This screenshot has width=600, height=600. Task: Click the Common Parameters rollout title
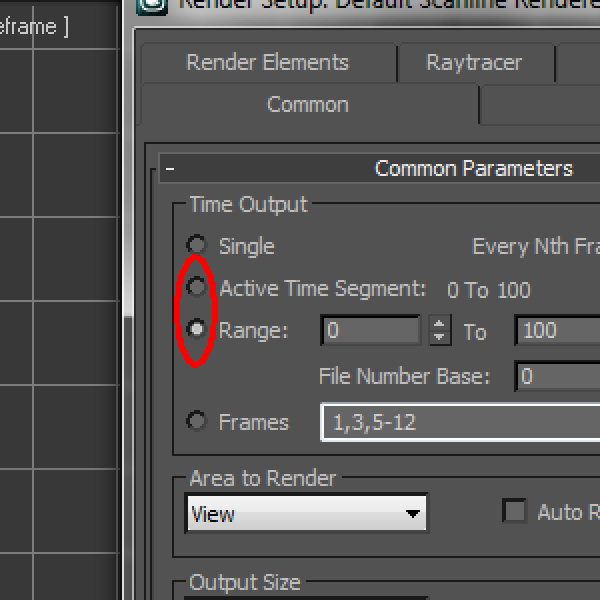[x=473, y=169]
